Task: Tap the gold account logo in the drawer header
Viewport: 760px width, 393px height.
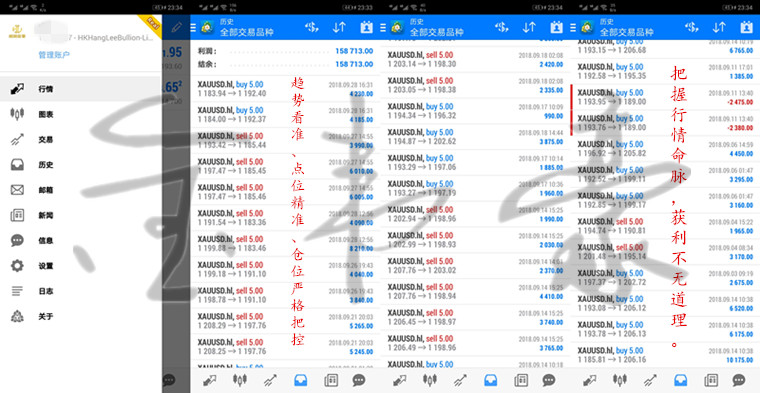Action: coord(17,31)
